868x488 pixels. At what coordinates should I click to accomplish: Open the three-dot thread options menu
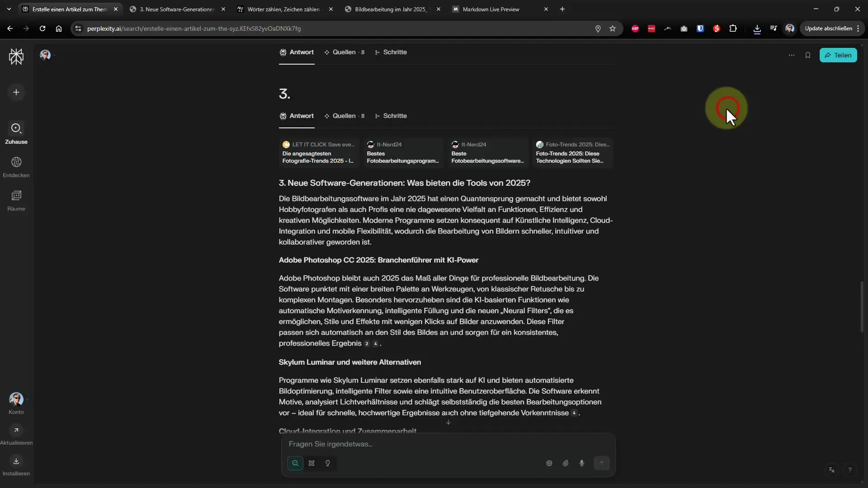pyautogui.click(x=792, y=55)
